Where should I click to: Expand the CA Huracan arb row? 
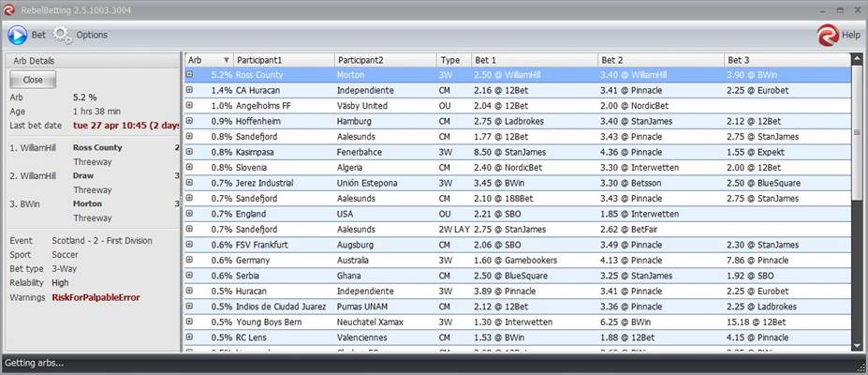[190, 90]
